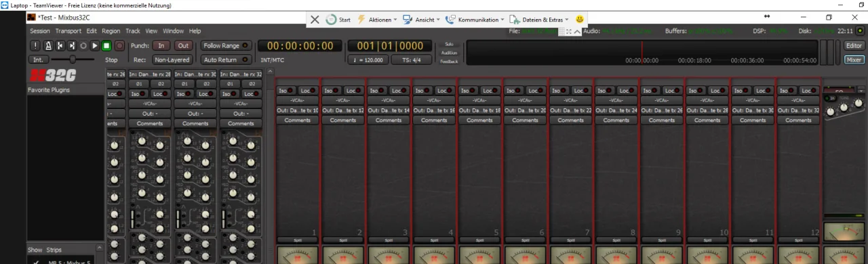Toggle Follow Range option

(x=226, y=46)
